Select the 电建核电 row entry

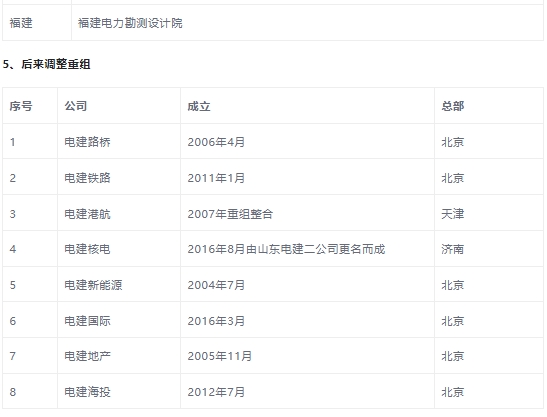[x=87, y=249]
